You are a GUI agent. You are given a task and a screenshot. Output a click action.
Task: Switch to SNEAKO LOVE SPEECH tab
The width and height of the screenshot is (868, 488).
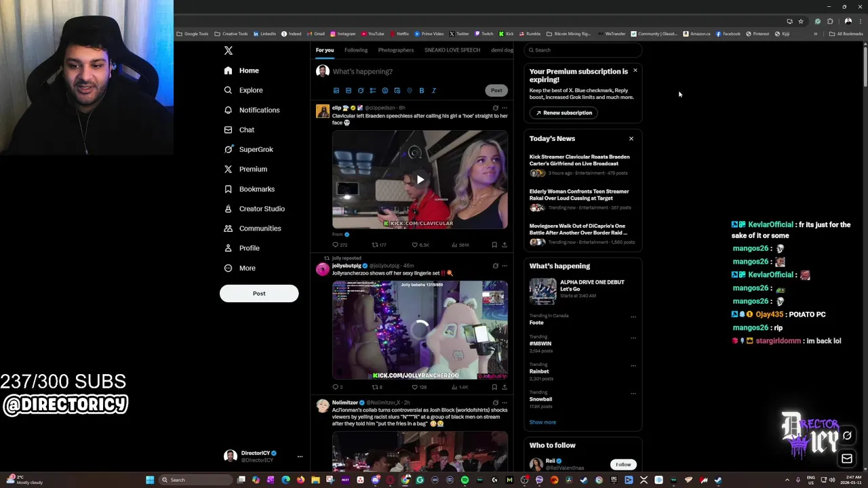point(452,50)
